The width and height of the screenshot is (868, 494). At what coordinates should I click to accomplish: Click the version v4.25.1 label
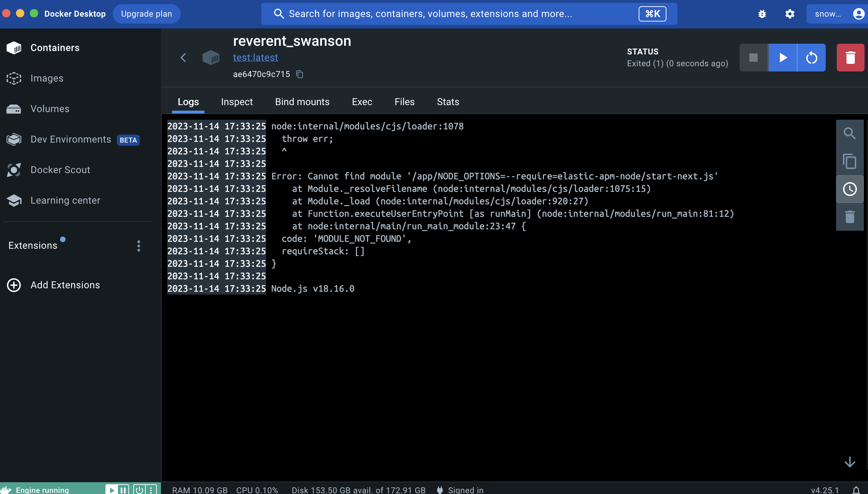(825, 490)
